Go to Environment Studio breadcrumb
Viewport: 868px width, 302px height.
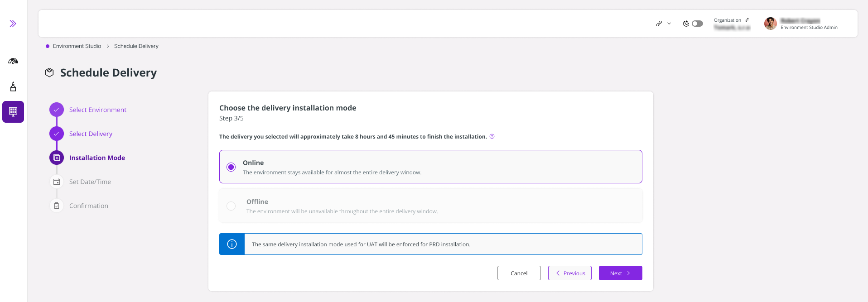point(77,46)
